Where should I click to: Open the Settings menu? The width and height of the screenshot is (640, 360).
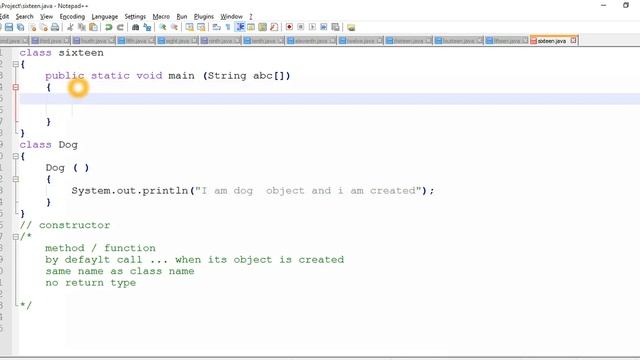(x=135, y=16)
